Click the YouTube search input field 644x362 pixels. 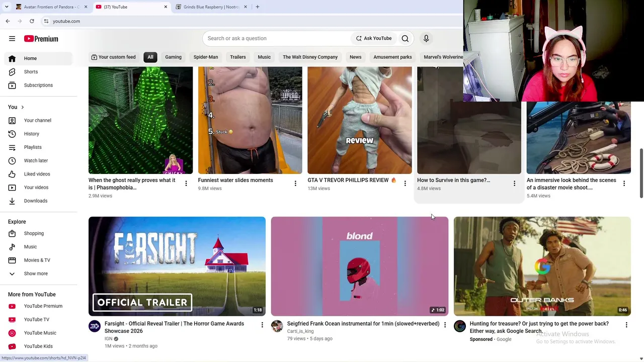point(277,38)
